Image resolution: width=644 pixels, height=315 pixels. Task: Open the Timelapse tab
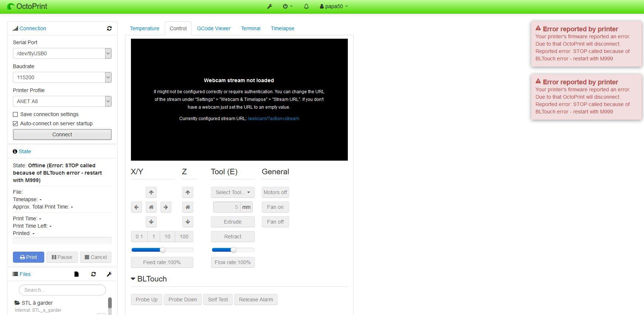tap(283, 28)
